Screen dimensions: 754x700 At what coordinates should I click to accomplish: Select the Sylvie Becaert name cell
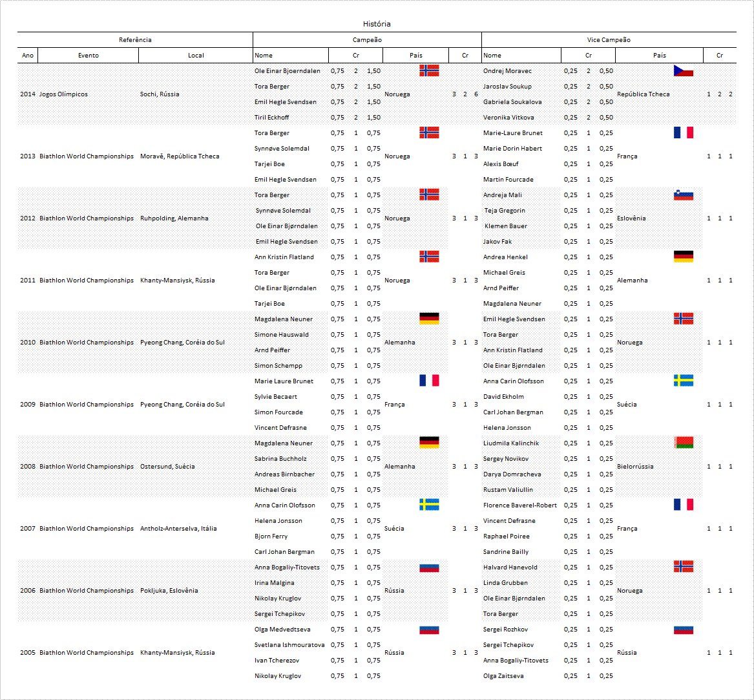pos(275,396)
